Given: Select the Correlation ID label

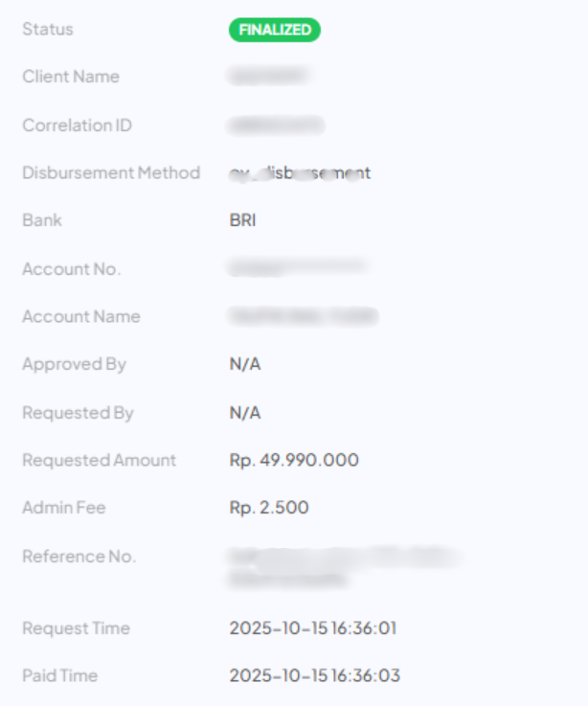Looking at the screenshot, I should point(77,125).
